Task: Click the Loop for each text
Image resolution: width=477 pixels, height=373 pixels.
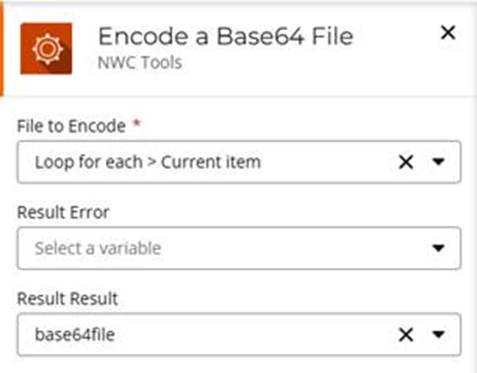Action: pyautogui.click(x=89, y=162)
